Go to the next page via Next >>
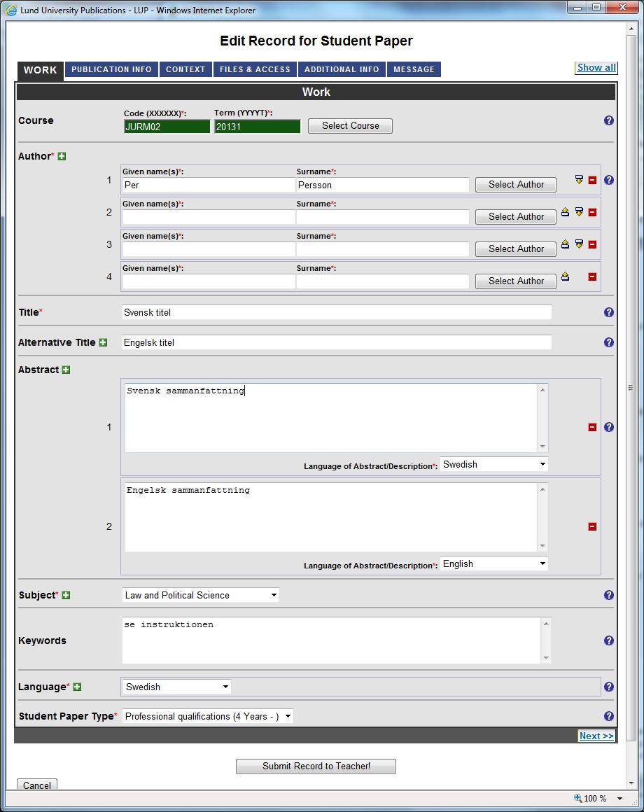Screen dimensions: 644x812 596,736
